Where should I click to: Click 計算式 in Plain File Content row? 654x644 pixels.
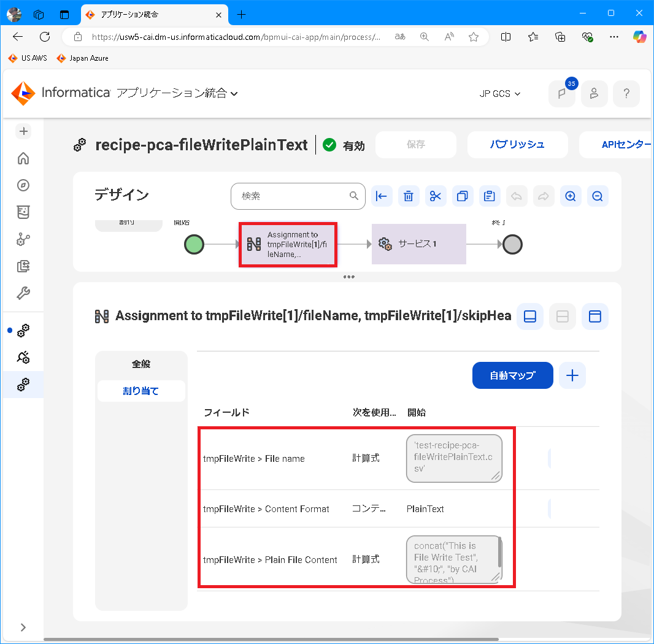[x=366, y=559]
